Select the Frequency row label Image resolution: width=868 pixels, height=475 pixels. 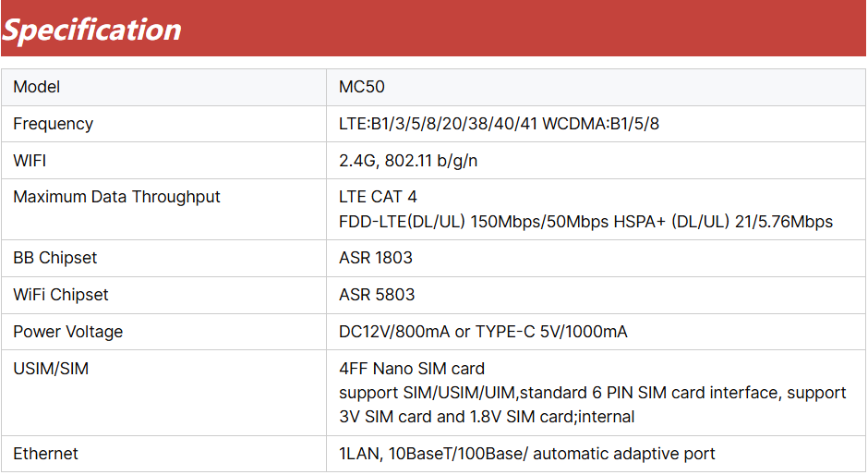[54, 124]
